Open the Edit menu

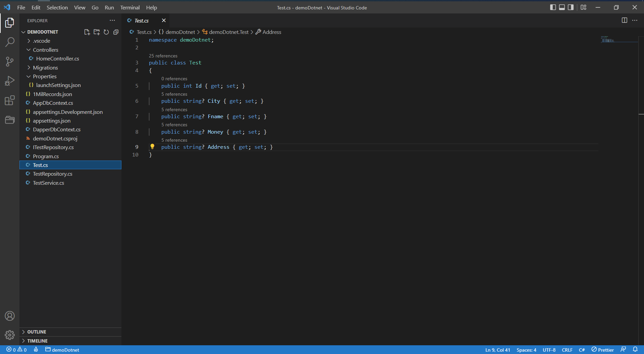tap(36, 7)
